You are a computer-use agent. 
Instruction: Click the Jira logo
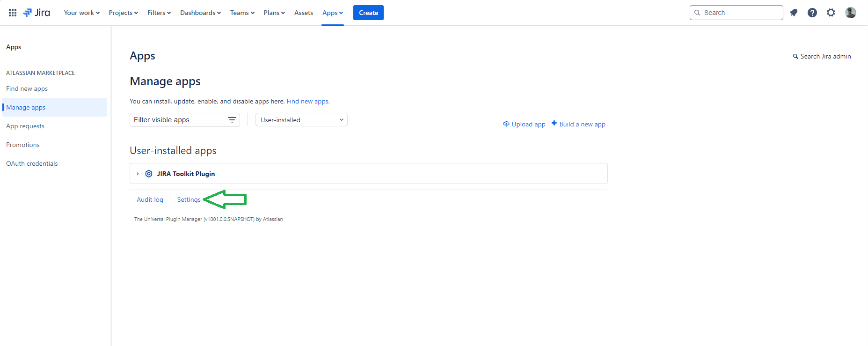click(36, 13)
